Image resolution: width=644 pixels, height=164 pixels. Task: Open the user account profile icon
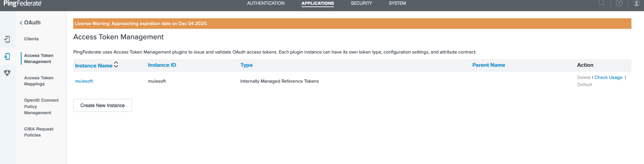tap(636, 3)
